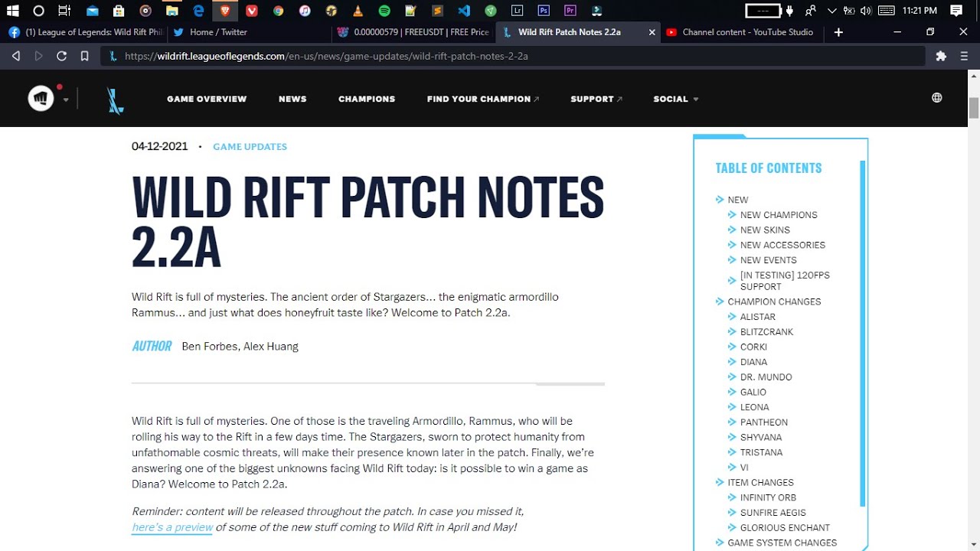Expand the Riot logo dropdown arrow

pyautogui.click(x=66, y=100)
